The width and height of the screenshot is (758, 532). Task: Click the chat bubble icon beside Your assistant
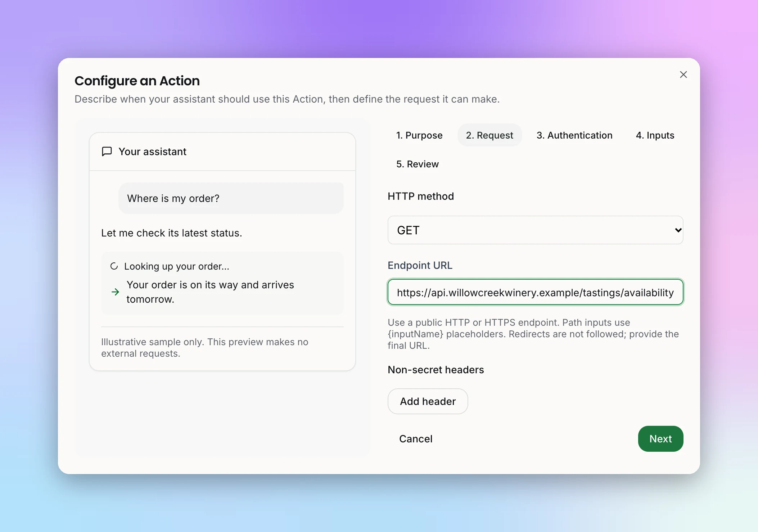[107, 152]
